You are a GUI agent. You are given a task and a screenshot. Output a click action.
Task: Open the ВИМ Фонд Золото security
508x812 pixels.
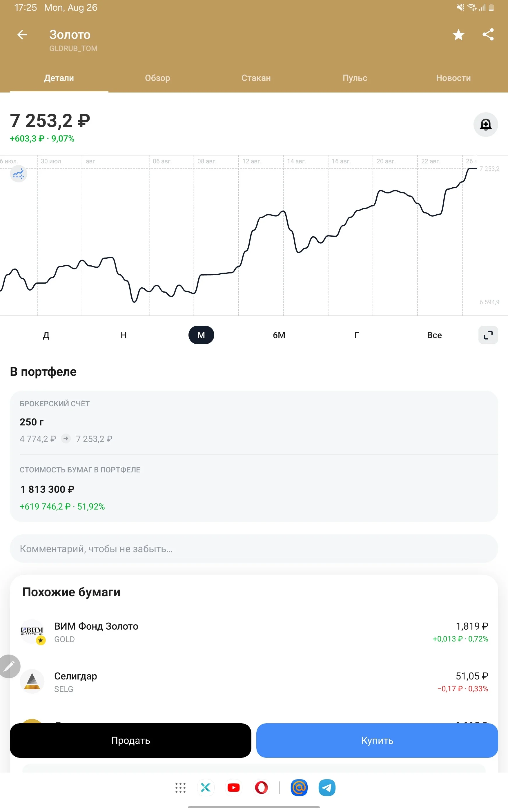click(254, 632)
